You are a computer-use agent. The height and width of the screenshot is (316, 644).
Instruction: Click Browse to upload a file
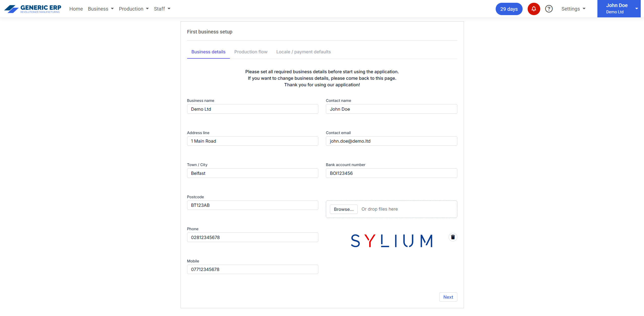[344, 209]
